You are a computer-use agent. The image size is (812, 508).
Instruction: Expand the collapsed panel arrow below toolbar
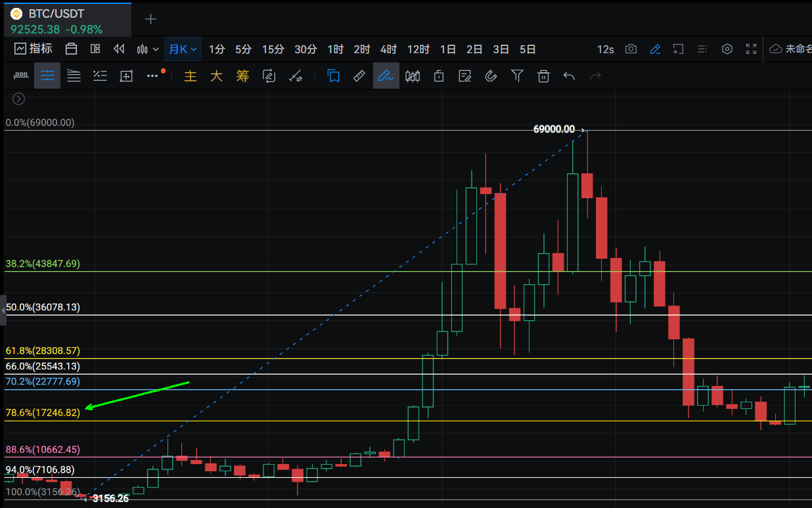[x=18, y=99]
